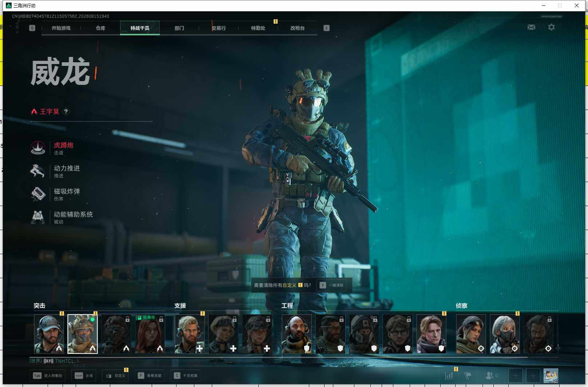Viewport: 588px width, 387px height.
Task: Click the CN UID text
Action: [60, 16]
